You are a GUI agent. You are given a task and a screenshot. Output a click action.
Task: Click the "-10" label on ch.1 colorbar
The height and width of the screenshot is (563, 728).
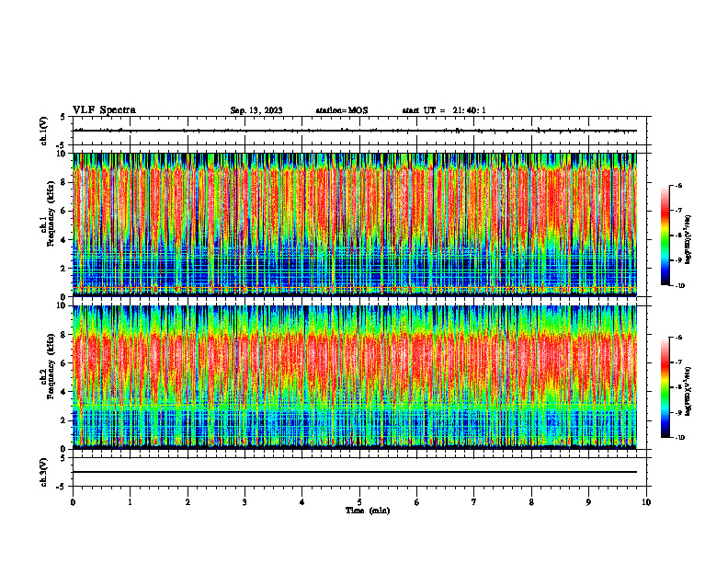point(679,286)
